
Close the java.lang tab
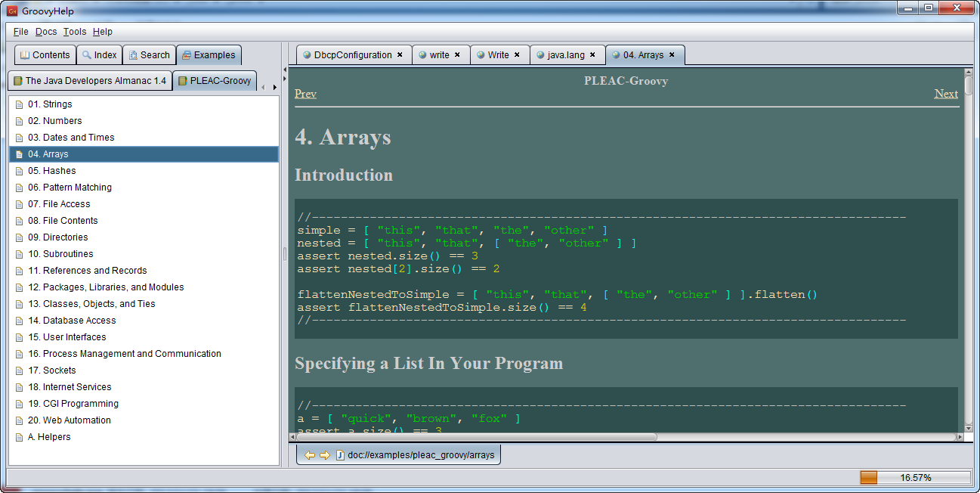pyautogui.click(x=592, y=55)
